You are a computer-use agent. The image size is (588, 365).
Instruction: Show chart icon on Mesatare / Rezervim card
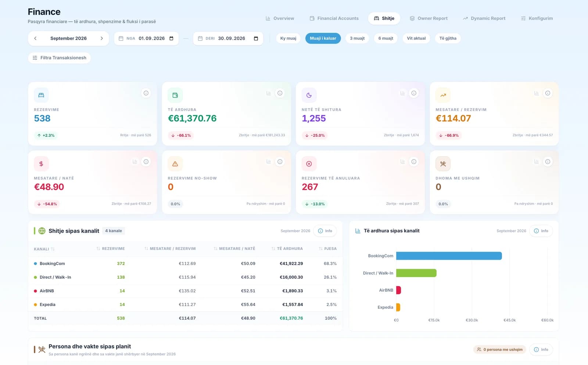pos(537,93)
